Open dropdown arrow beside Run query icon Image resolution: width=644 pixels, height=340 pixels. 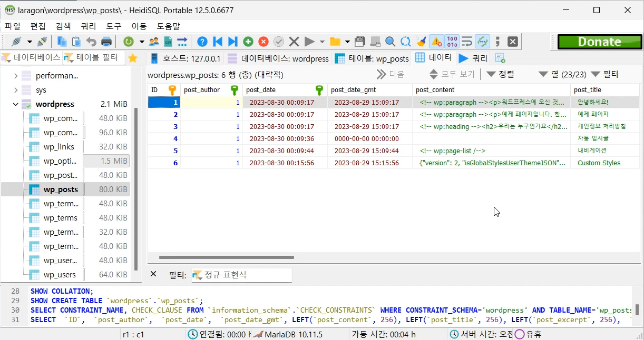click(x=322, y=42)
